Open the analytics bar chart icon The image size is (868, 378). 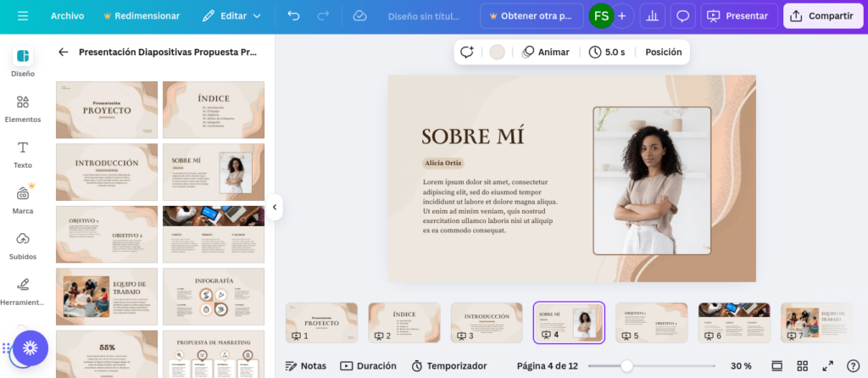point(652,16)
